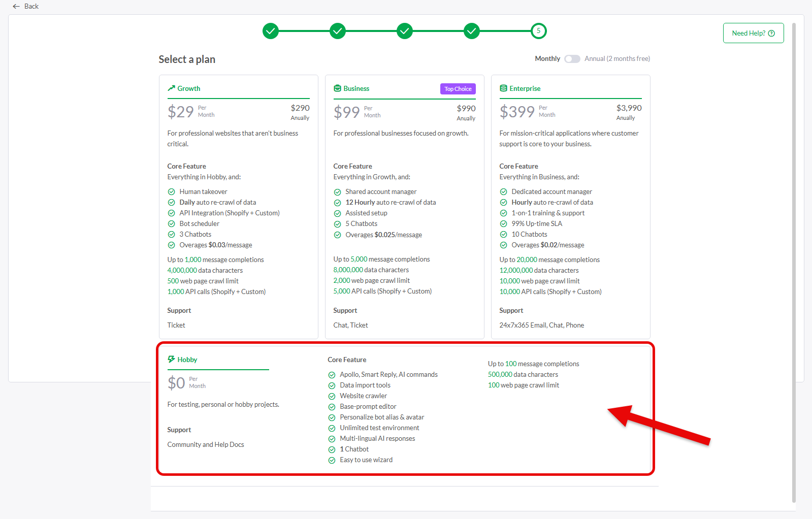Screen dimensions: 812x519
Task: Click check icon beside Shared account manager
Action: 338,192
